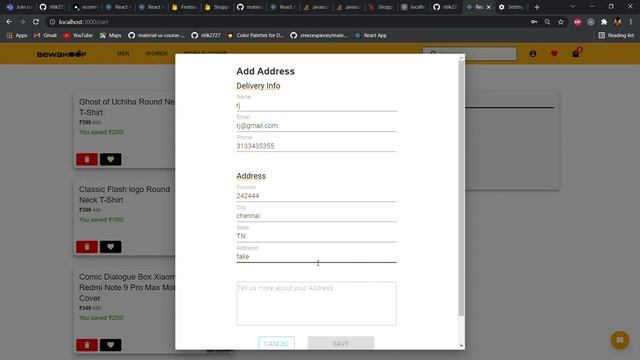Viewport: 640px width, 360px height.
Task: Click the site info icon beside URL
Action: coord(52,22)
